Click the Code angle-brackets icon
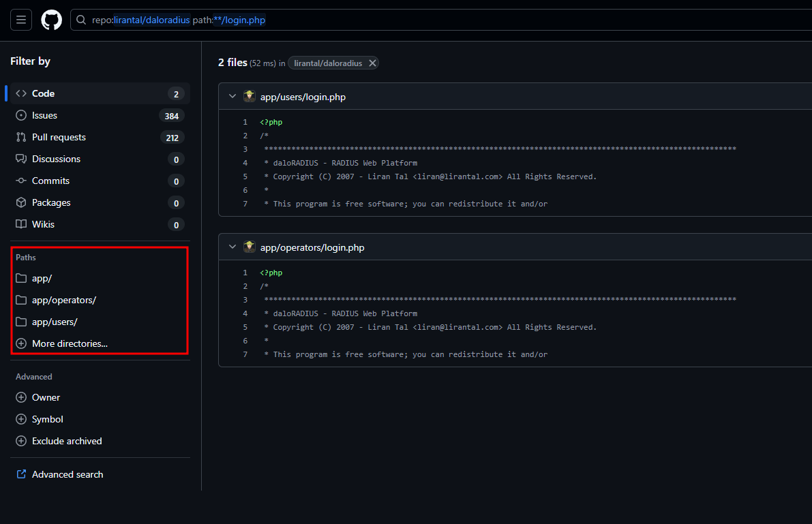This screenshot has width=812, height=524. 21,93
